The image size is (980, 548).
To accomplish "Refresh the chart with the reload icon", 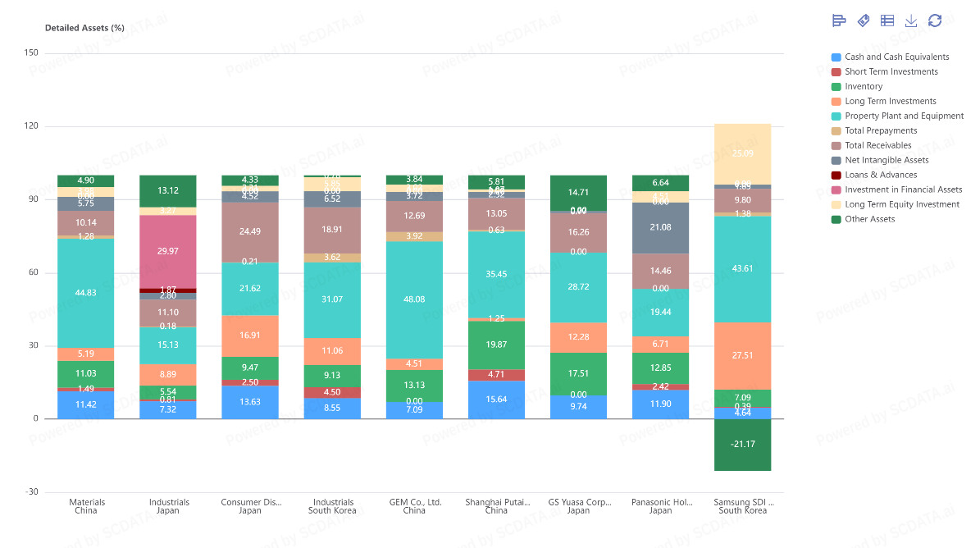I will tap(935, 21).
